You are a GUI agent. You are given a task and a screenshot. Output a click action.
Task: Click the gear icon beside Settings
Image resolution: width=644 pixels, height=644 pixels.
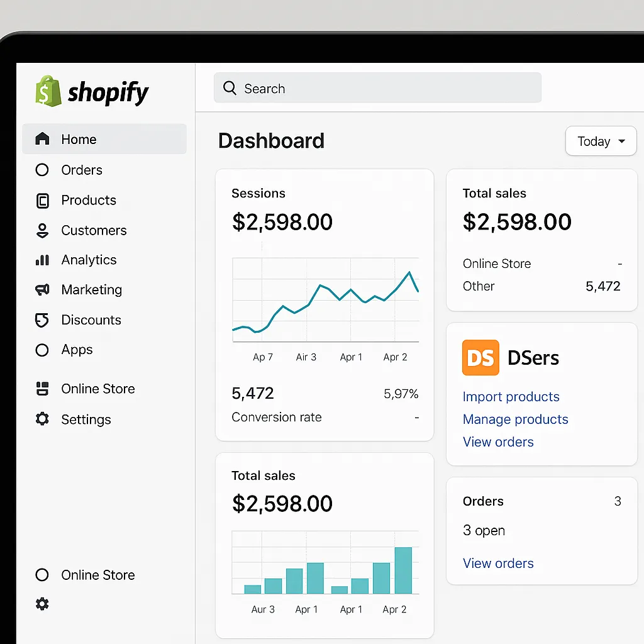pyautogui.click(x=42, y=419)
